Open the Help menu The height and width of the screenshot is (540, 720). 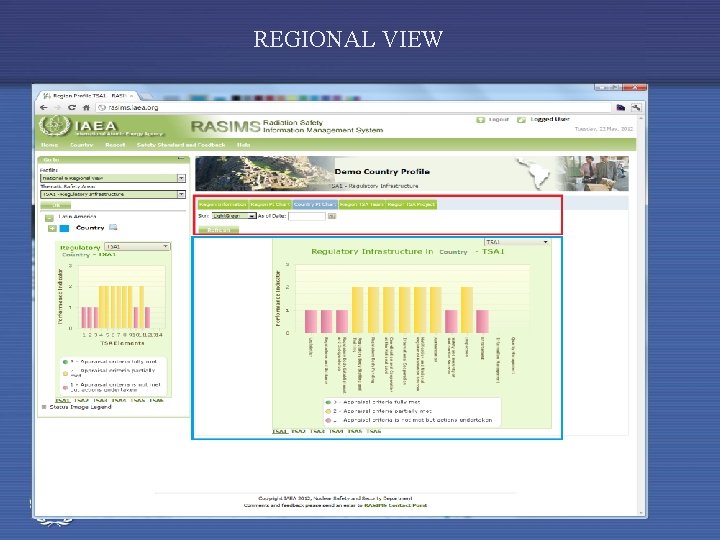point(243,145)
